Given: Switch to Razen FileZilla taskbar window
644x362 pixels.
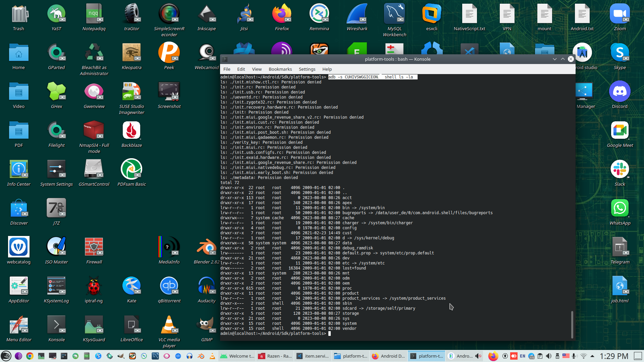Looking at the screenshot, I should coord(275,356).
